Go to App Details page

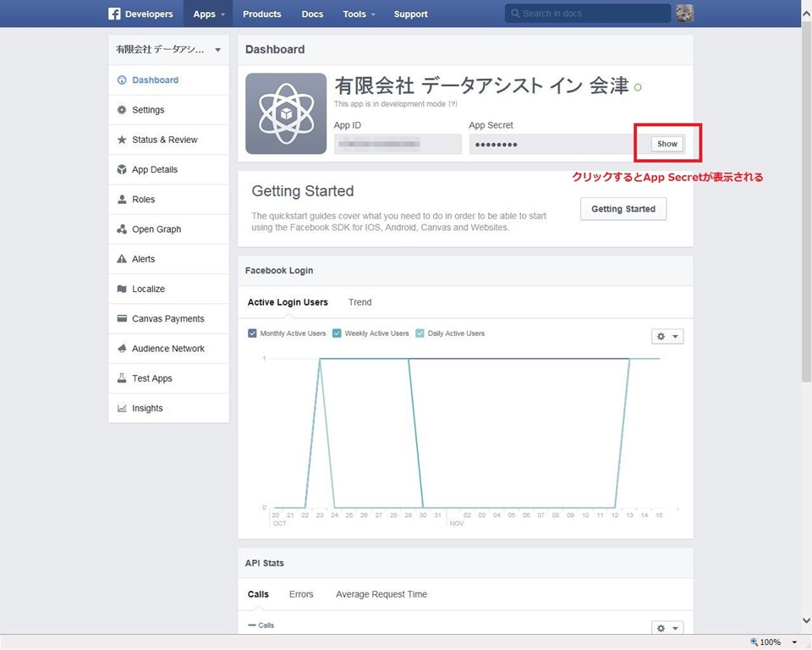pos(169,169)
